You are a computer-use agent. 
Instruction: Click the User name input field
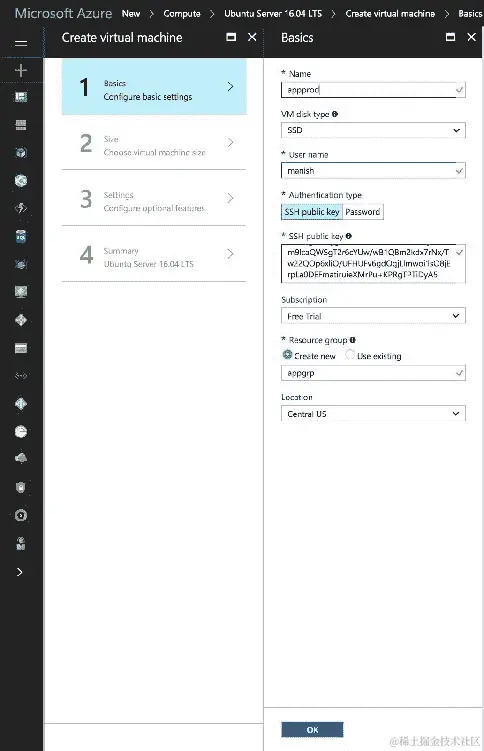point(373,171)
